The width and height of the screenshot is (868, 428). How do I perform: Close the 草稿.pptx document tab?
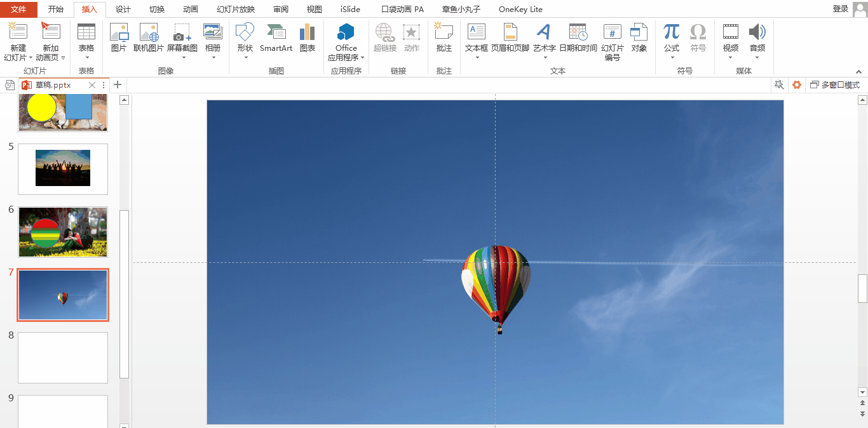[x=92, y=85]
